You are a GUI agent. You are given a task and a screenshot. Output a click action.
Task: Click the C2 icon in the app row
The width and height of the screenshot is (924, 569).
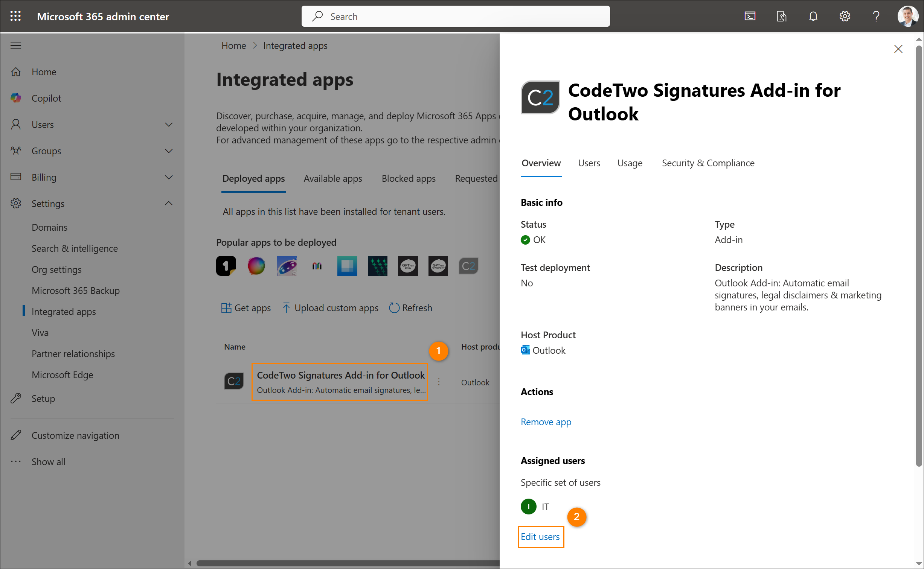point(234,381)
